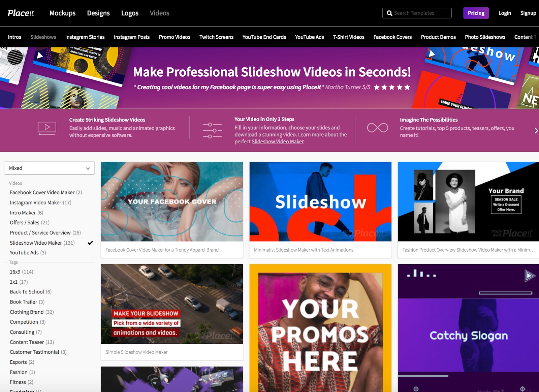Open the Instagram Posts category
Image resolution: width=539 pixels, height=392 pixels.
132,37
